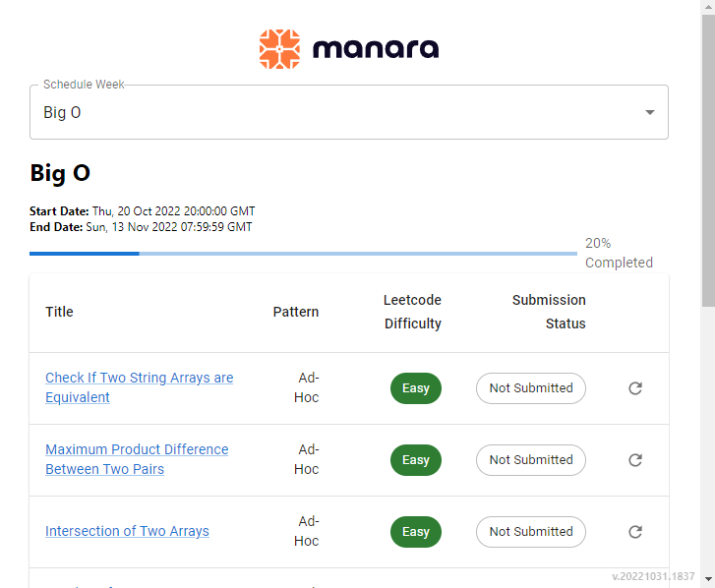Screen dimensions: 715x588
Task: Open Intersection of Two Arrays problem
Action: (x=127, y=531)
